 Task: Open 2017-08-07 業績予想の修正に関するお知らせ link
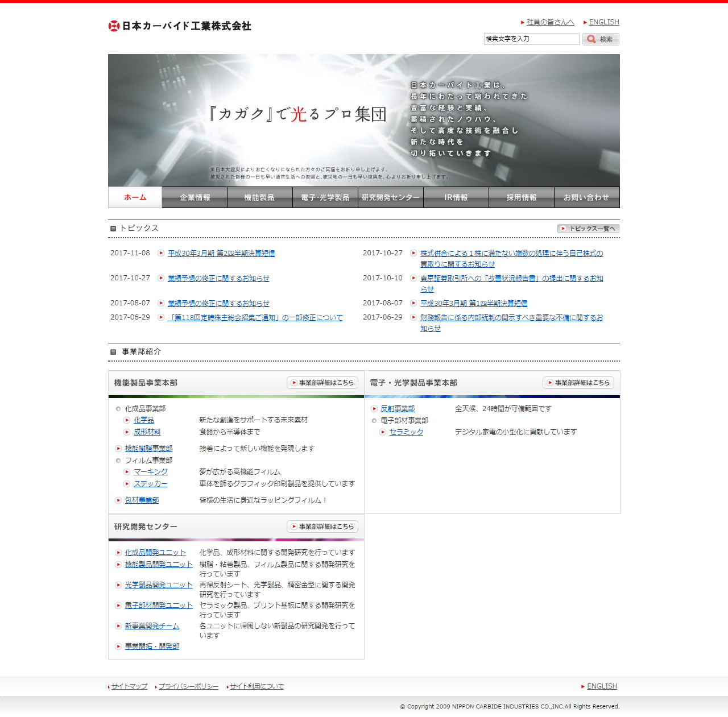[x=218, y=304]
